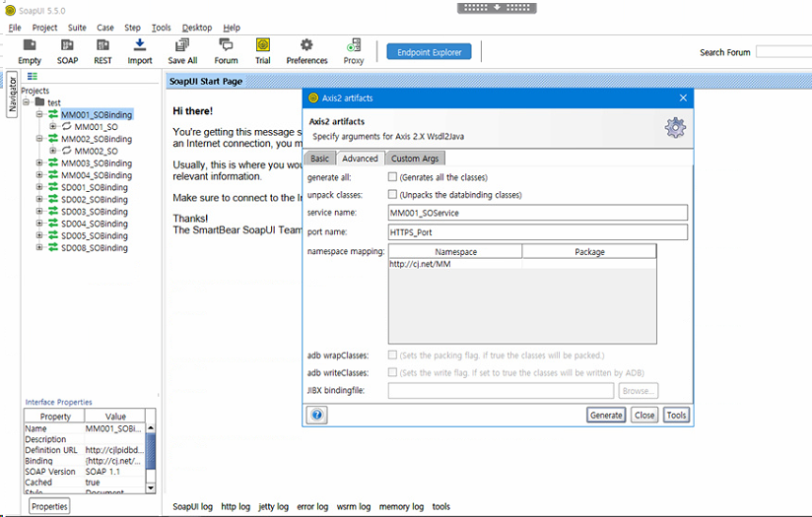Click the Endpoint Explorer button

pos(429,52)
